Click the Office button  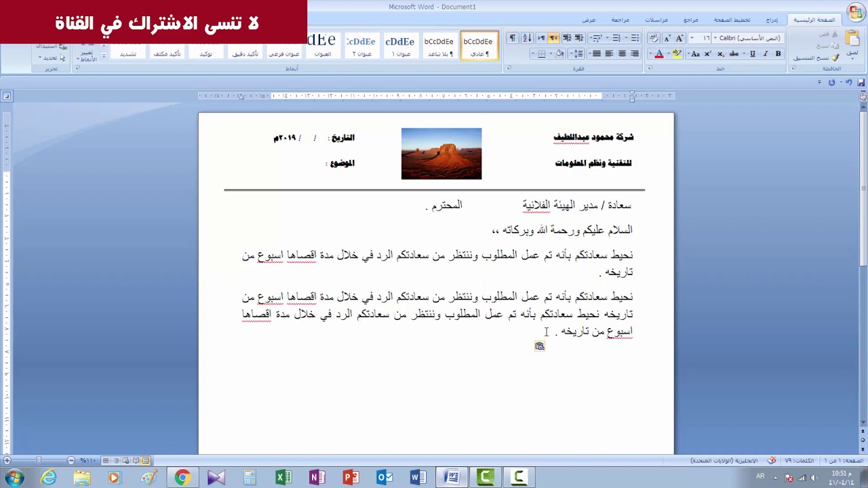[856, 12]
